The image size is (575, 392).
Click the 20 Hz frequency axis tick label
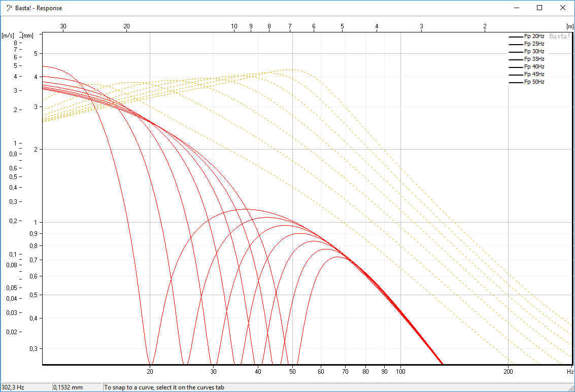pos(150,372)
